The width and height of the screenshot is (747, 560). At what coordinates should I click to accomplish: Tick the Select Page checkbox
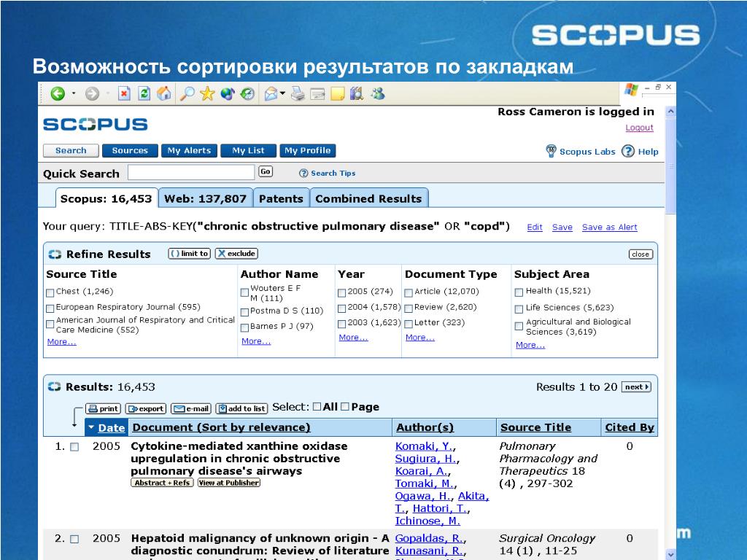(x=345, y=407)
